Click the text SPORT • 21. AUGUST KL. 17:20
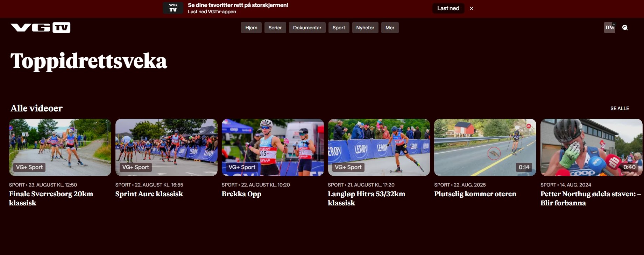644x255 pixels. pos(361,185)
